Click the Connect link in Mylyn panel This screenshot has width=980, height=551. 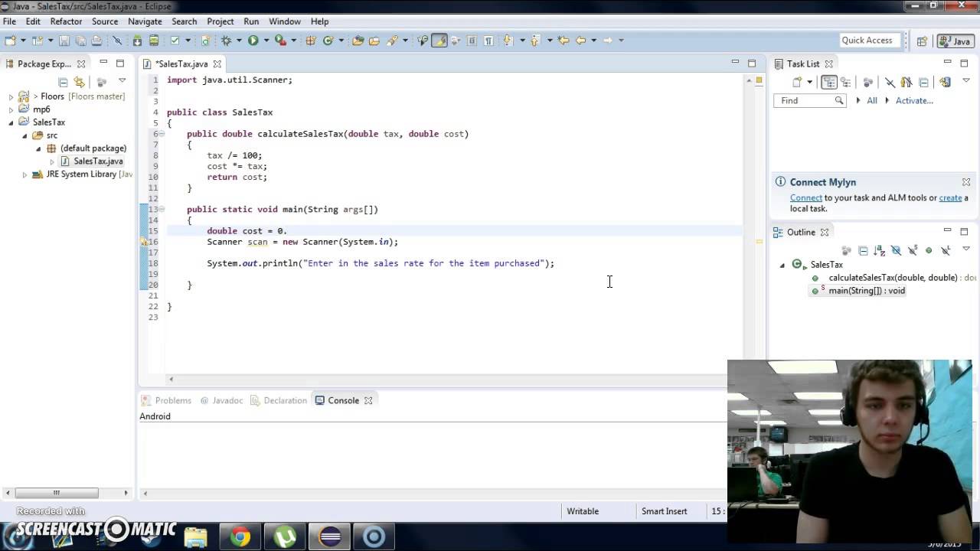806,197
